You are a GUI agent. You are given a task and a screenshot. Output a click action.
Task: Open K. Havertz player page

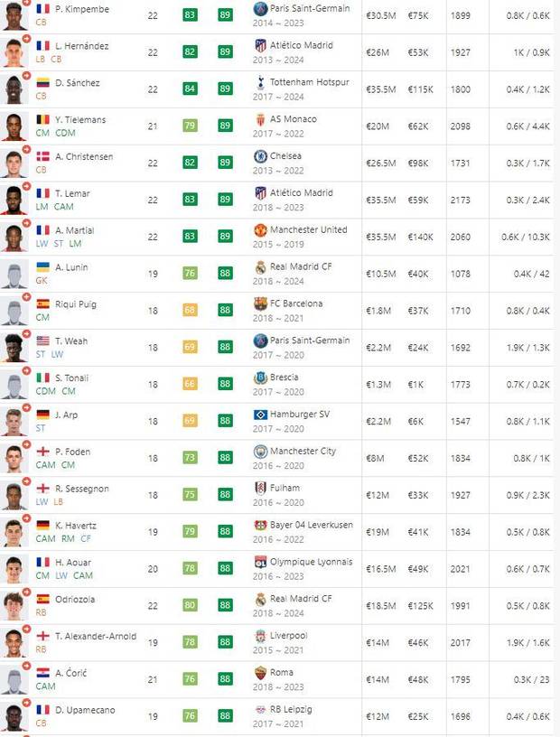click(76, 526)
